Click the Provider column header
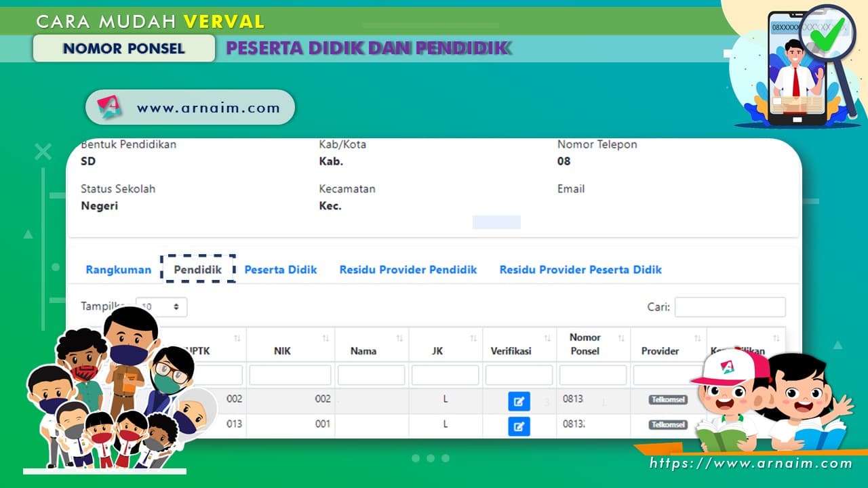The image size is (868, 488). 668,345
